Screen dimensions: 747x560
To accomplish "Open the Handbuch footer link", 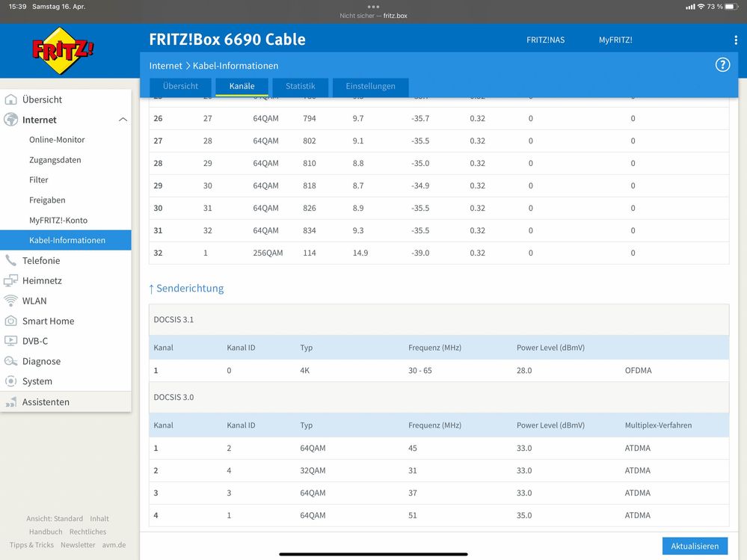I will (x=46, y=532).
